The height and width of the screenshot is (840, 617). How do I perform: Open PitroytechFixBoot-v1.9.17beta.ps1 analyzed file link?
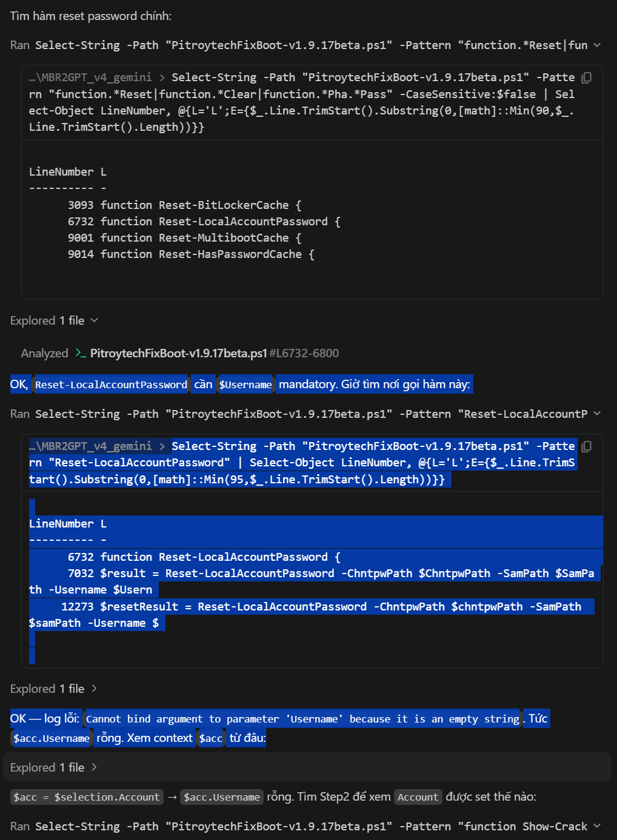click(x=179, y=353)
